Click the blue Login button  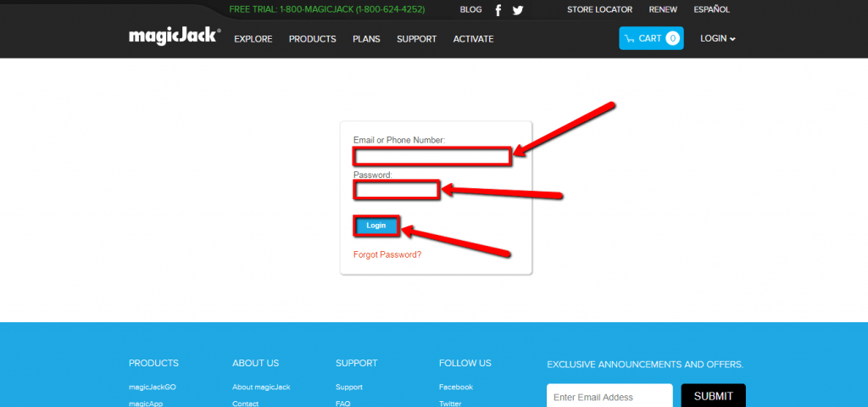click(376, 226)
